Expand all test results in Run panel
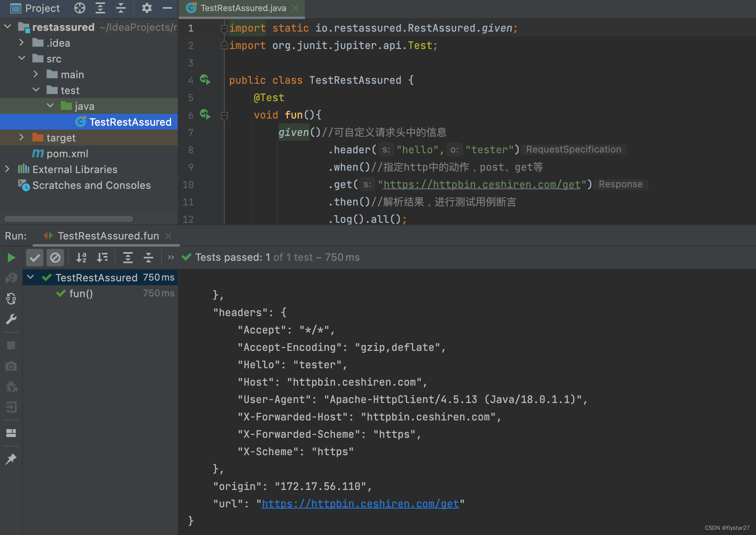 tap(128, 258)
